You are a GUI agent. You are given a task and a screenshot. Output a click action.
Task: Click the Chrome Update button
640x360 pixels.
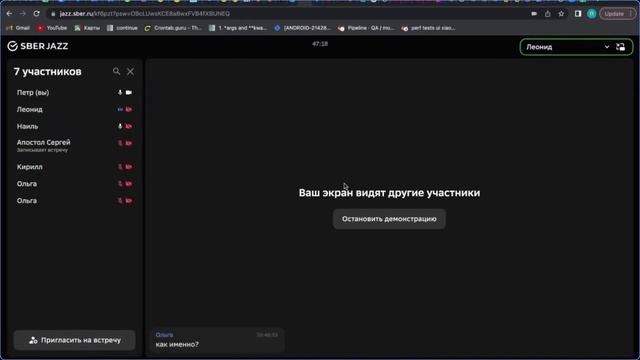tap(617, 13)
